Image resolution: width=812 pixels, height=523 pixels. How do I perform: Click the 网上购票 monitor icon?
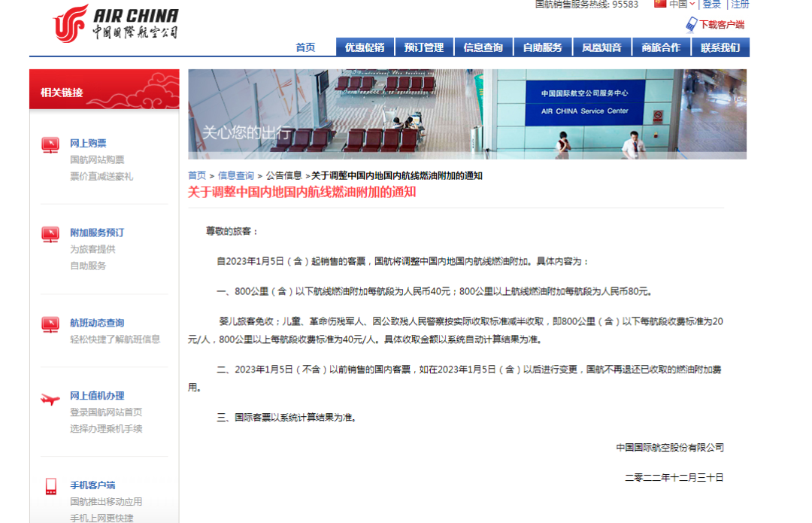point(50,145)
